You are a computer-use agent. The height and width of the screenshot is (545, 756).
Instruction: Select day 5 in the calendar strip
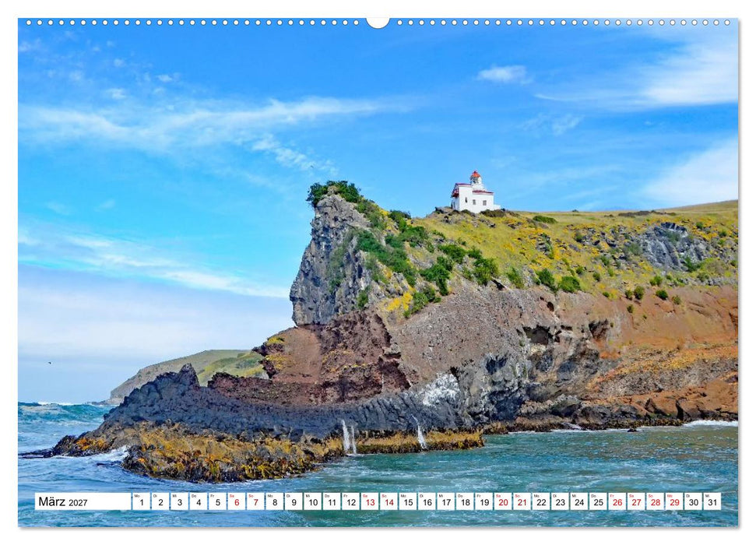(x=217, y=501)
